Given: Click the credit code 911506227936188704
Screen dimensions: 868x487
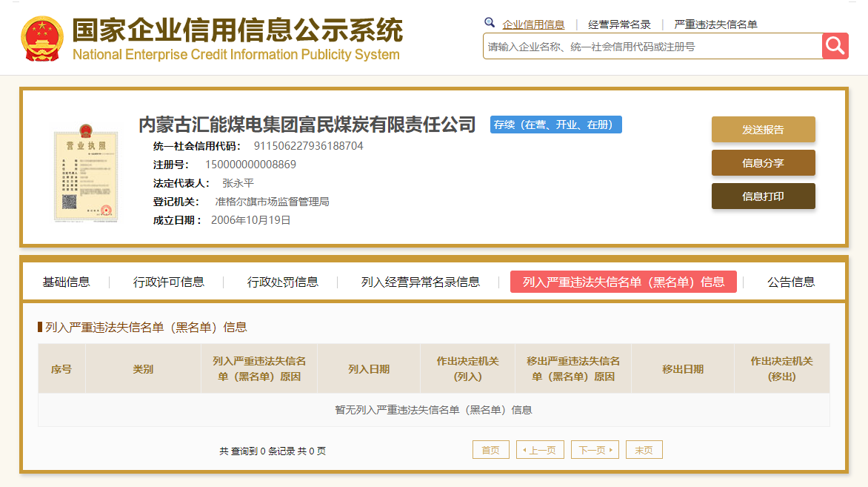Looking at the screenshot, I should [x=308, y=146].
